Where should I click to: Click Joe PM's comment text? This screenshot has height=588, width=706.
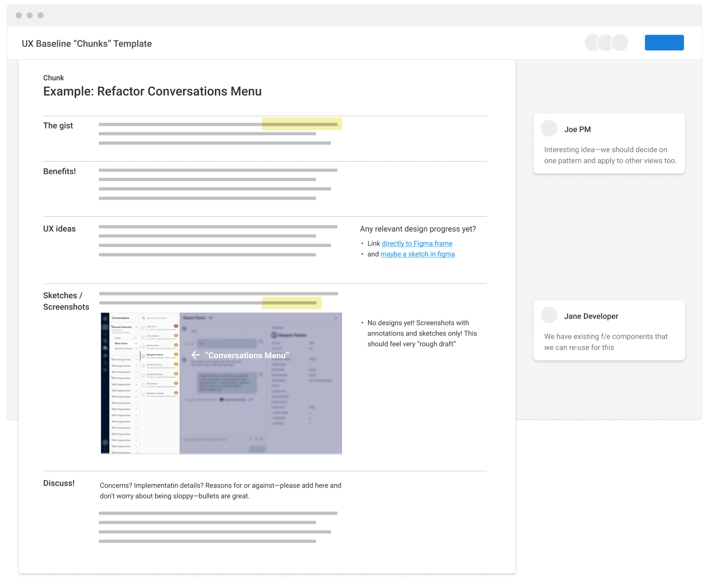point(610,155)
